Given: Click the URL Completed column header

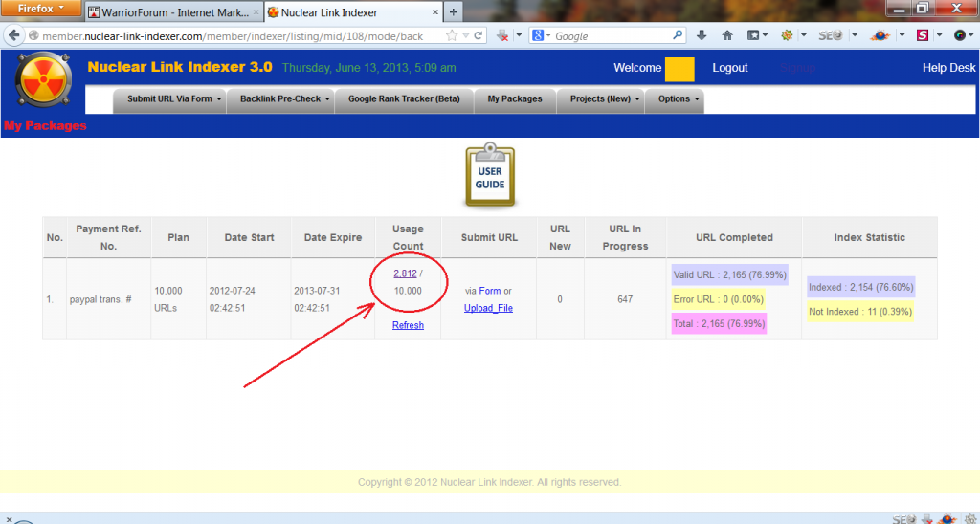Looking at the screenshot, I should coord(734,237).
